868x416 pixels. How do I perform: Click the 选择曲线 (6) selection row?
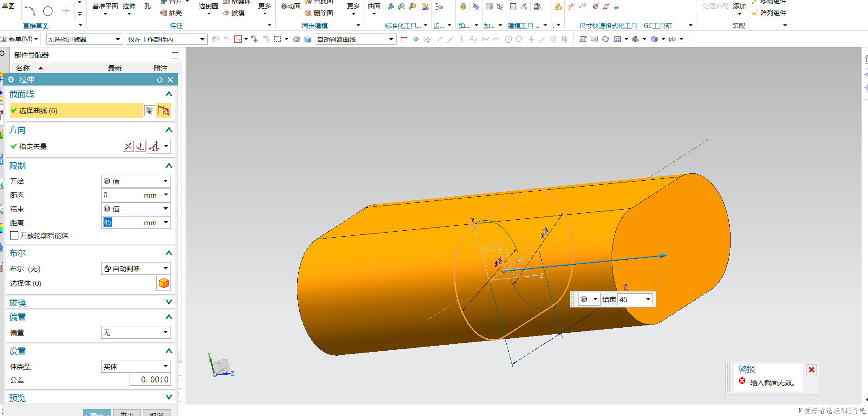pyautogui.click(x=76, y=110)
